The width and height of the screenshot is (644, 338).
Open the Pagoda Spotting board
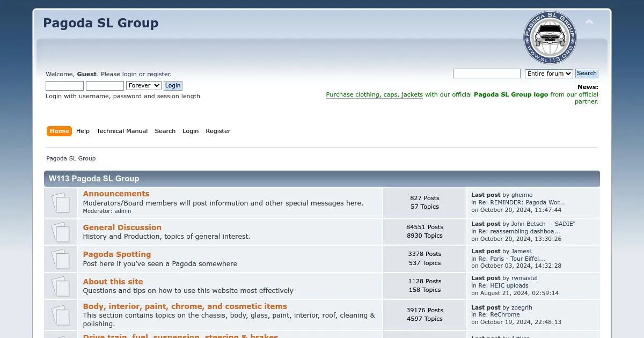[x=117, y=254]
